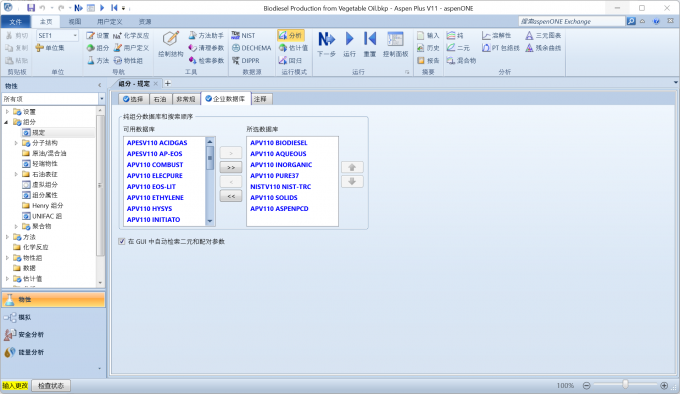Expand the 设置 tree node

7,112
